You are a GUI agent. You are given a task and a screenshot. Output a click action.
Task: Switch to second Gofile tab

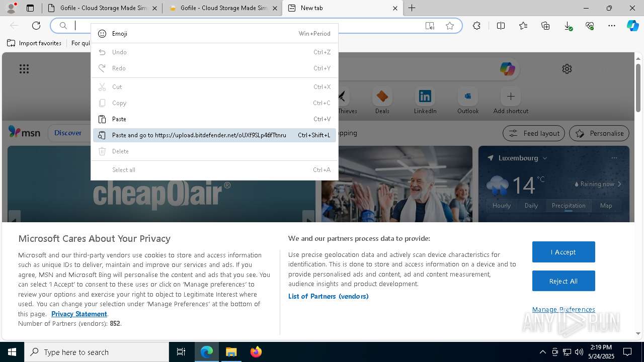222,8
